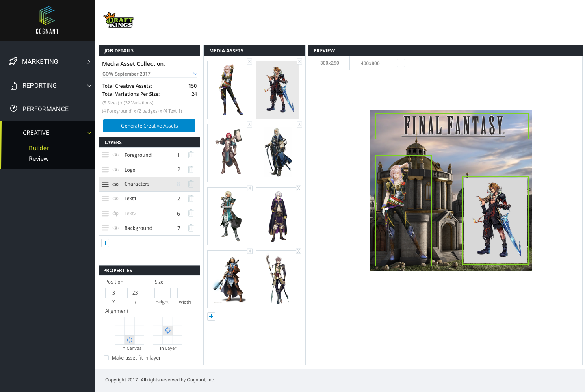Grab the Text2 layer reorder handle
The height and width of the screenshot is (392, 585).
click(x=105, y=214)
